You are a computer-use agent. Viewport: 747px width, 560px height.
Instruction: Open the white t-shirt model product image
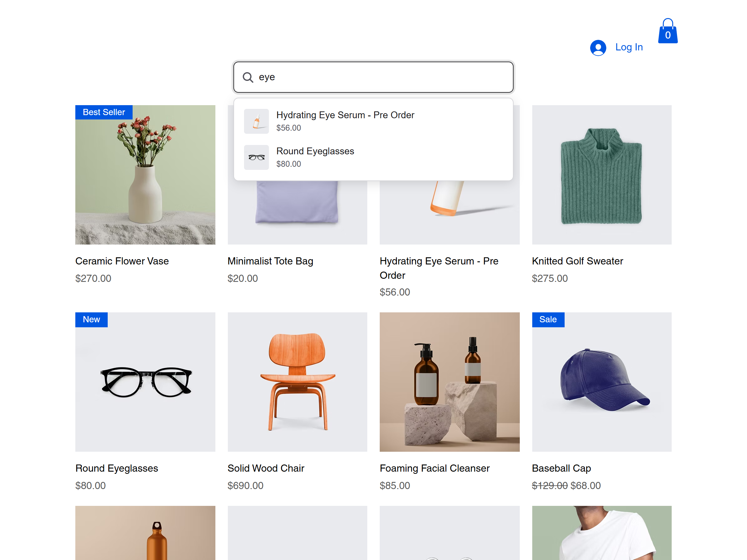click(602, 533)
